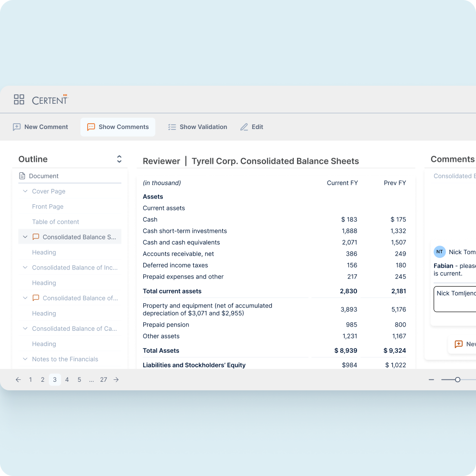
Task: Open Front Page in outline
Action: pos(48,207)
